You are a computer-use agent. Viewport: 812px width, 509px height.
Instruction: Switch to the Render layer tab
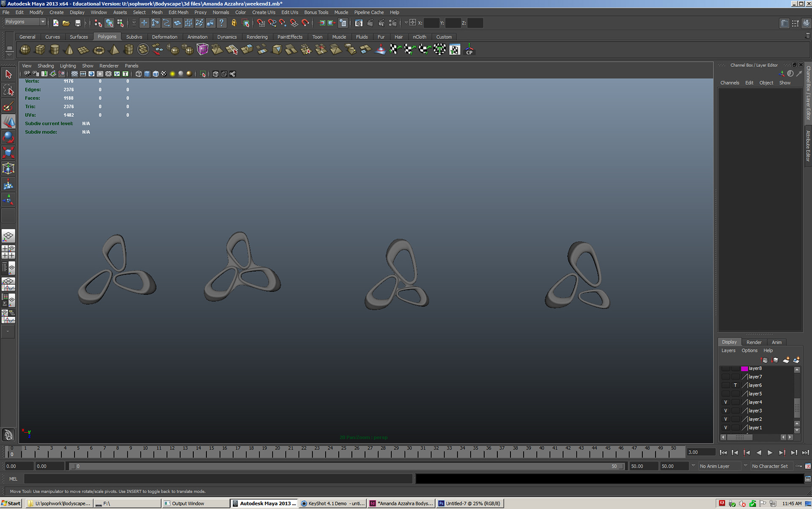tap(754, 342)
